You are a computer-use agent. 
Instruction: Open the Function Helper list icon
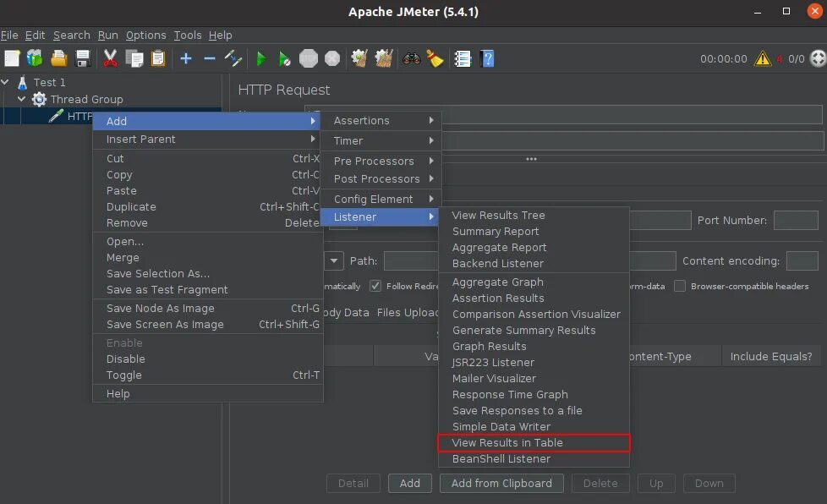(x=463, y=58)
